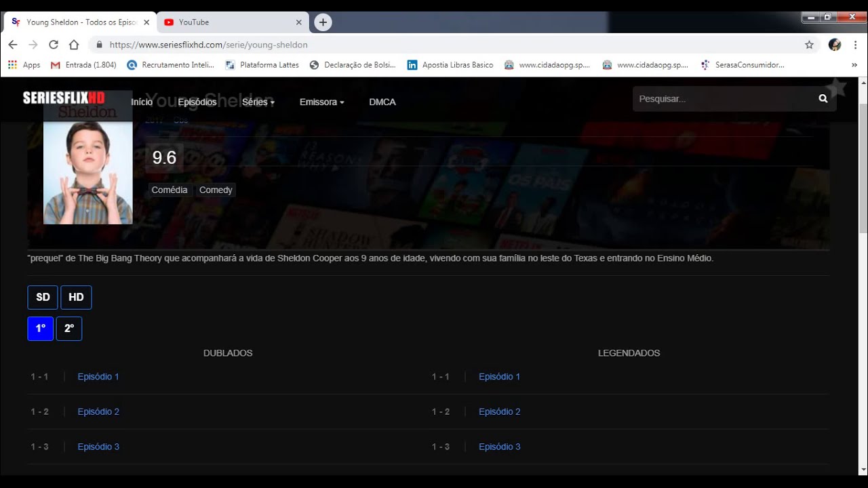Image resolution: width=868 pixels, height=488 pixels.
Task: Open a new tab with plus icon
Action: (323, 22)
